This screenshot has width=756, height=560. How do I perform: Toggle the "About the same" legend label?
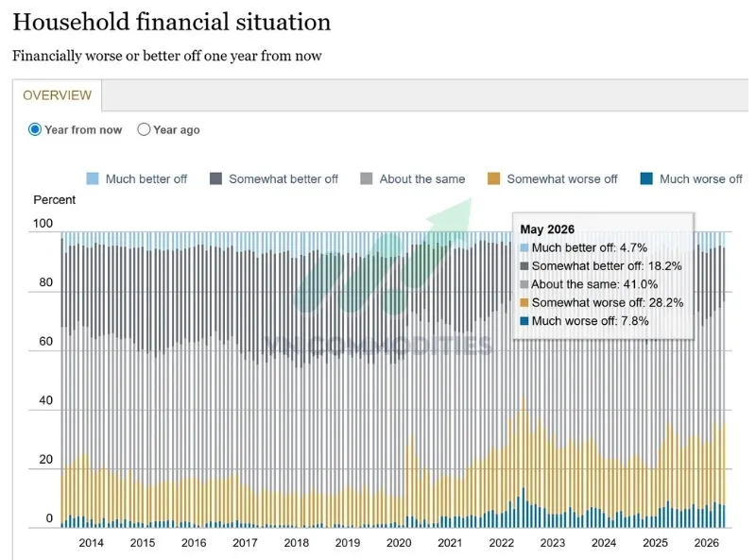422,179
